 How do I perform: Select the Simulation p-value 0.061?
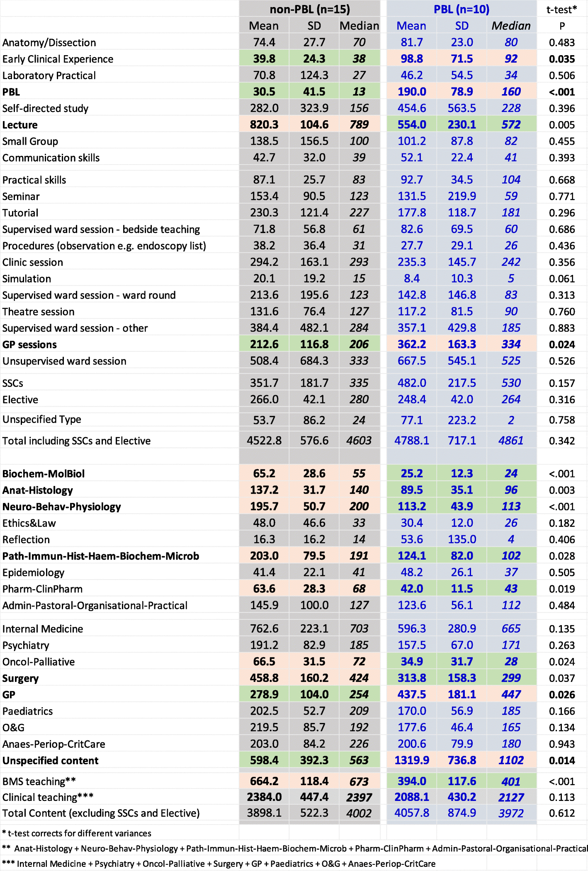point(562,279)
